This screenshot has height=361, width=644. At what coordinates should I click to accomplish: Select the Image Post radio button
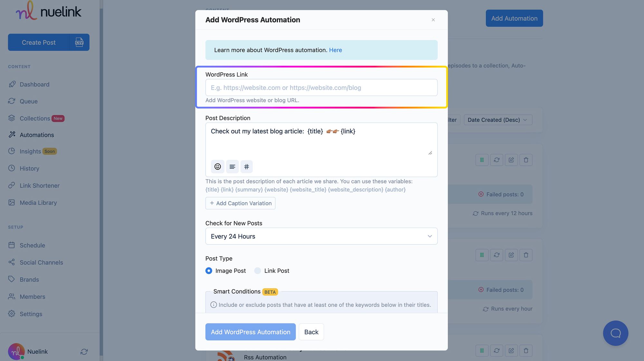[209, 271]
